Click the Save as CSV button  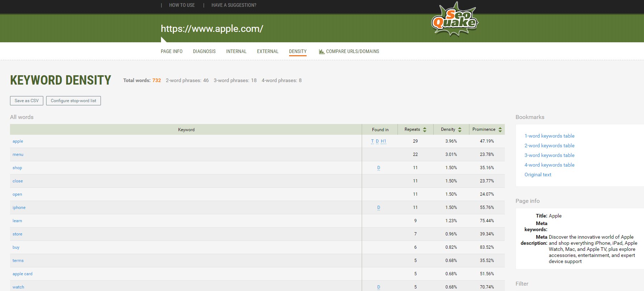pyautogui.click(x=26, y=101)
